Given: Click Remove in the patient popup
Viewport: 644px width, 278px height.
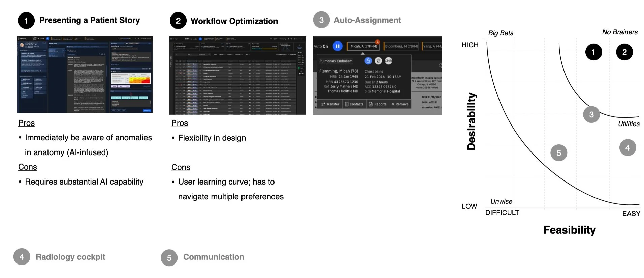Looking at the screenshot, I should click(400, 104).
